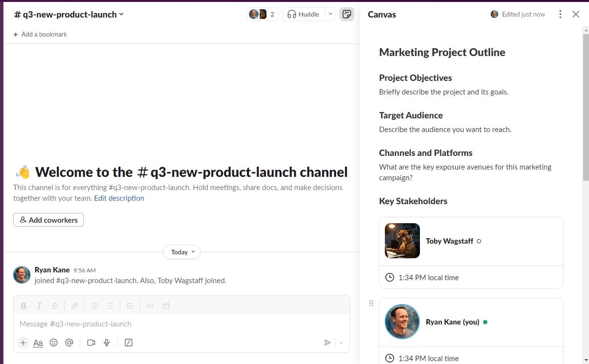This screenshot has height=364, width=589.
Task: Open the emoji picker
Action: tap(54, 343)
